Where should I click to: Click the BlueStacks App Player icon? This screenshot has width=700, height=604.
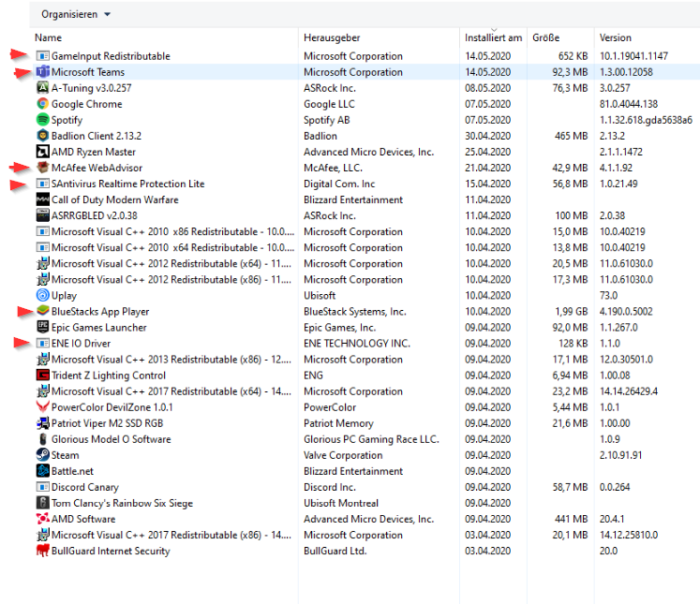[x=42, y=311]
